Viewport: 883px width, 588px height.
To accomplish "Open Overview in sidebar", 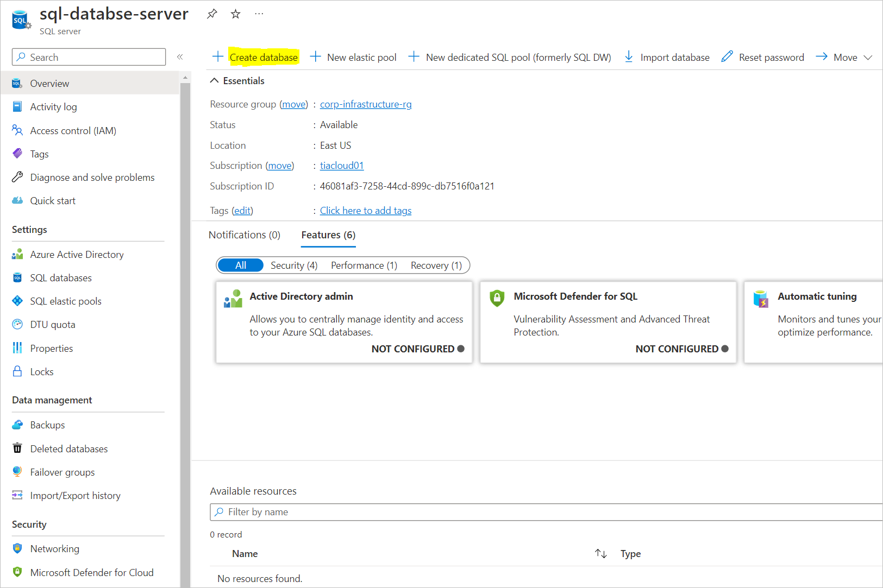I will pyautogui.click(x=90, y=83).
